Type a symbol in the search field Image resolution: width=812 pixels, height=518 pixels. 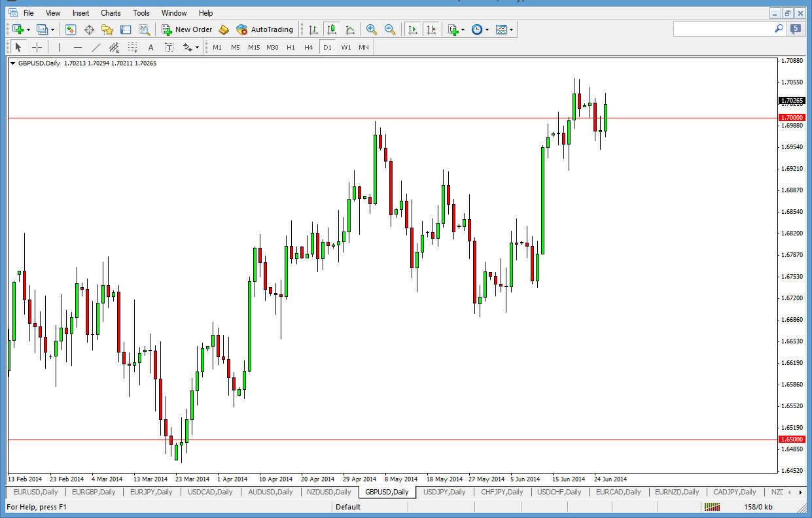point(726,29)
